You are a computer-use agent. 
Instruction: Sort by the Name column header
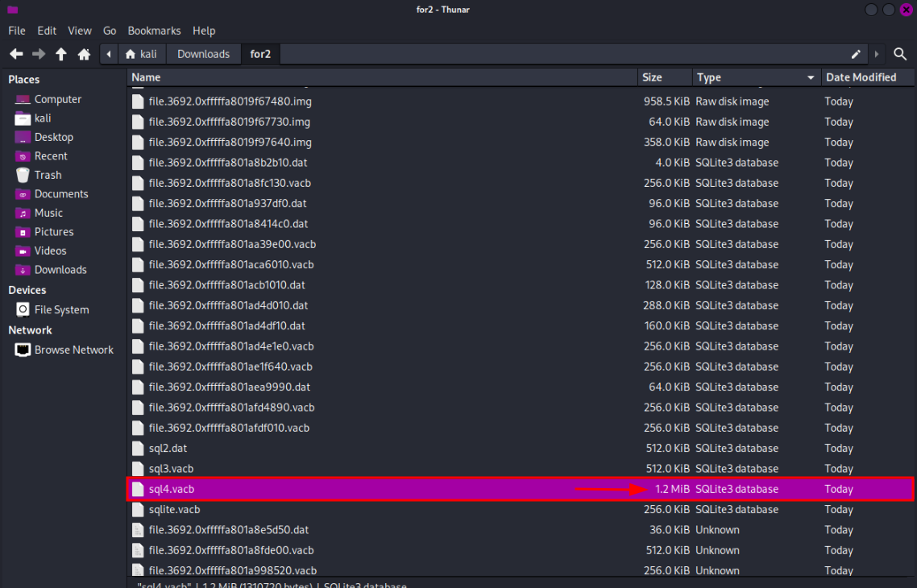point(383,78)
